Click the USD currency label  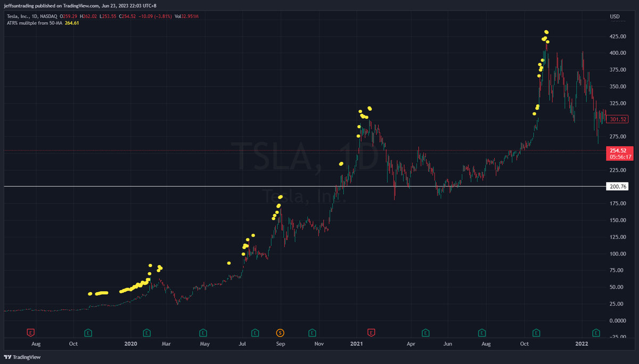click(x=615, y=17)
